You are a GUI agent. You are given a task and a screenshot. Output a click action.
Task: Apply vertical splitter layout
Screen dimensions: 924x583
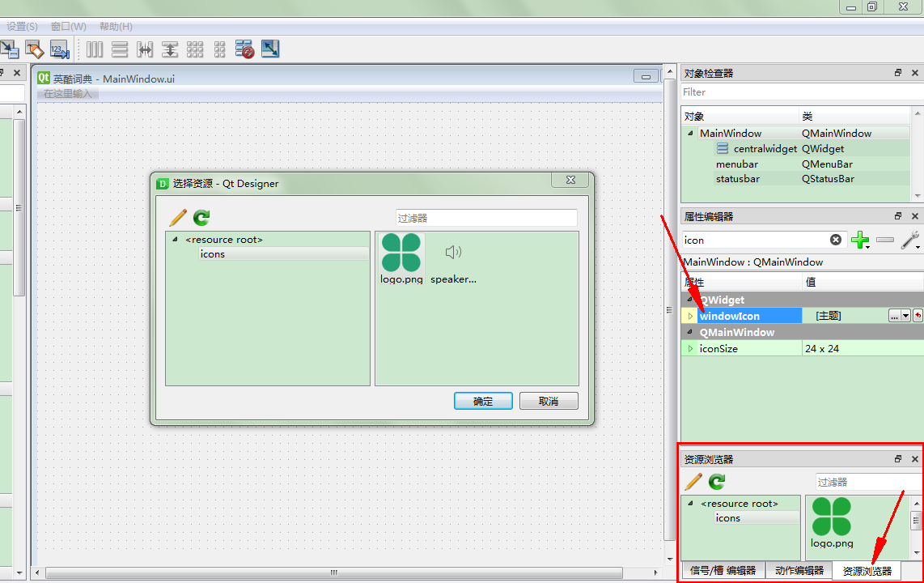[170, 49]
